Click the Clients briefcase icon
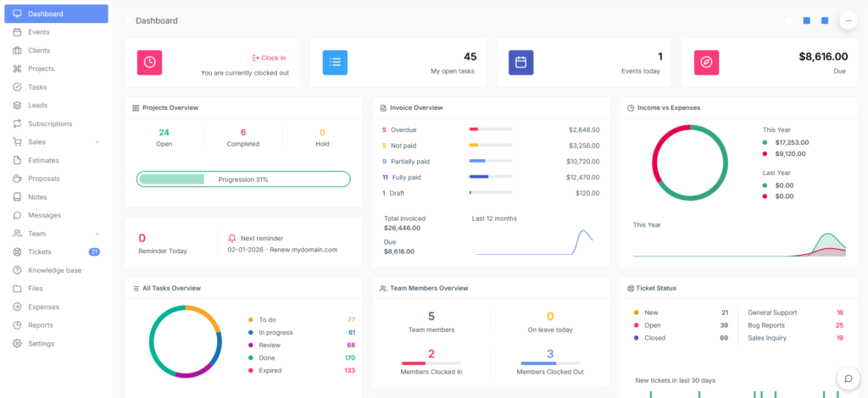The width and height of the screenshot is (868, 398). pyautogui.click(x=18, y=51)
